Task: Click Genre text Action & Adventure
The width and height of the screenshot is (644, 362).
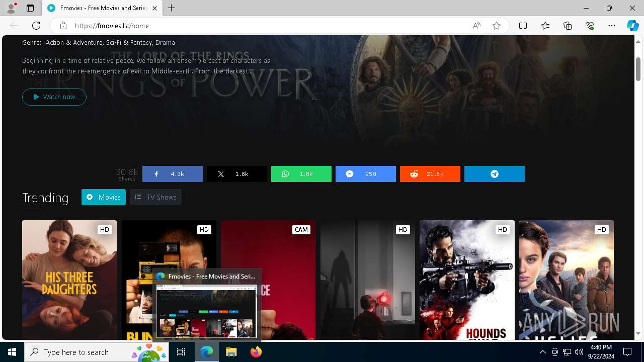Action: [x=74, y=43]
